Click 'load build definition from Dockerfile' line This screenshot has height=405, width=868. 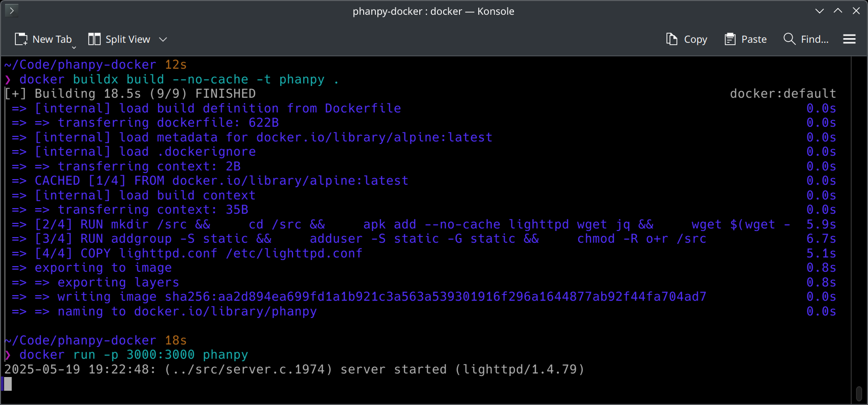point(206,108)
